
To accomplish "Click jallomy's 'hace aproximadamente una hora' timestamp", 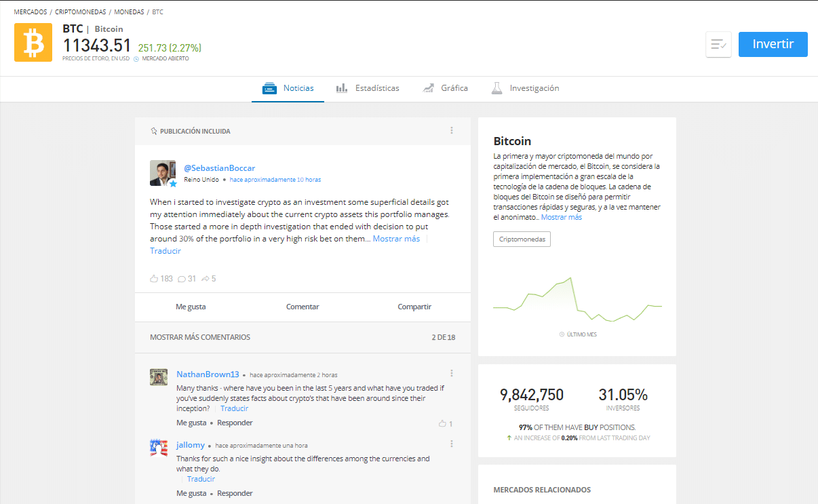I will tap(261, 446).
